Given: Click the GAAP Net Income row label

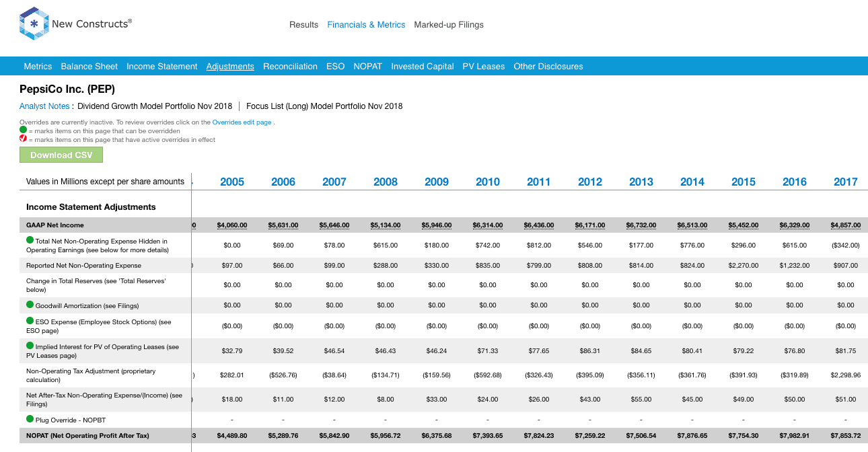Looking at the screenshot, I should [x=55, y=225].
